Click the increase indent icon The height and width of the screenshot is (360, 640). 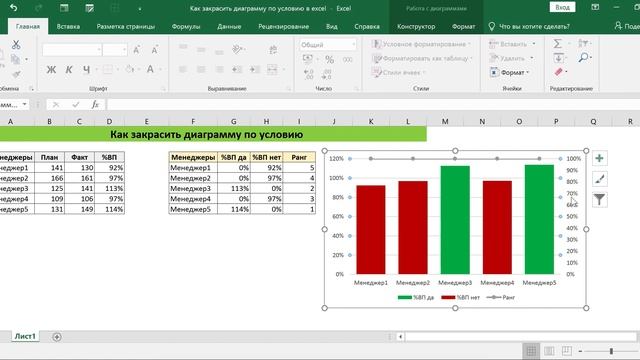(x=255, y=69)
